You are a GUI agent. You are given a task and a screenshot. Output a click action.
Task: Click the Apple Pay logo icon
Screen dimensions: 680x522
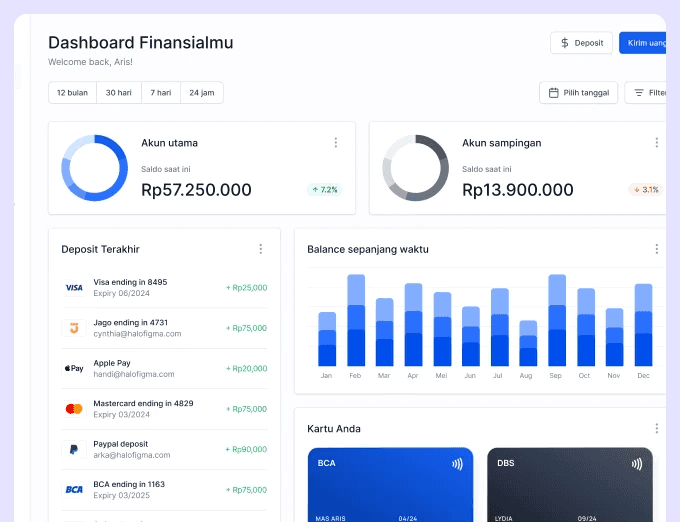pos(74,369)
